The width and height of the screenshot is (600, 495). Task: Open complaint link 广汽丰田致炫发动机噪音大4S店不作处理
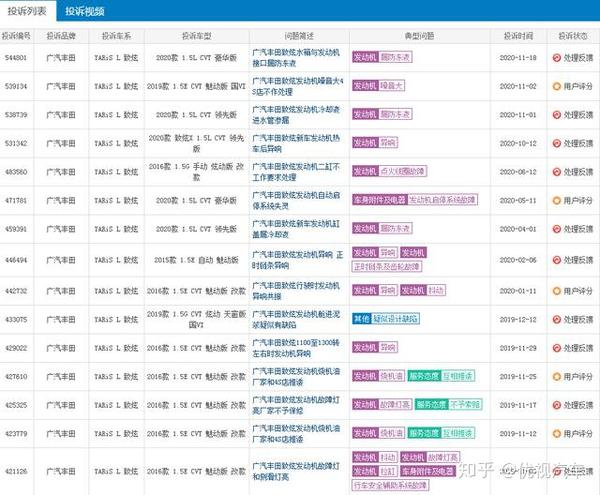coord(298,86)
